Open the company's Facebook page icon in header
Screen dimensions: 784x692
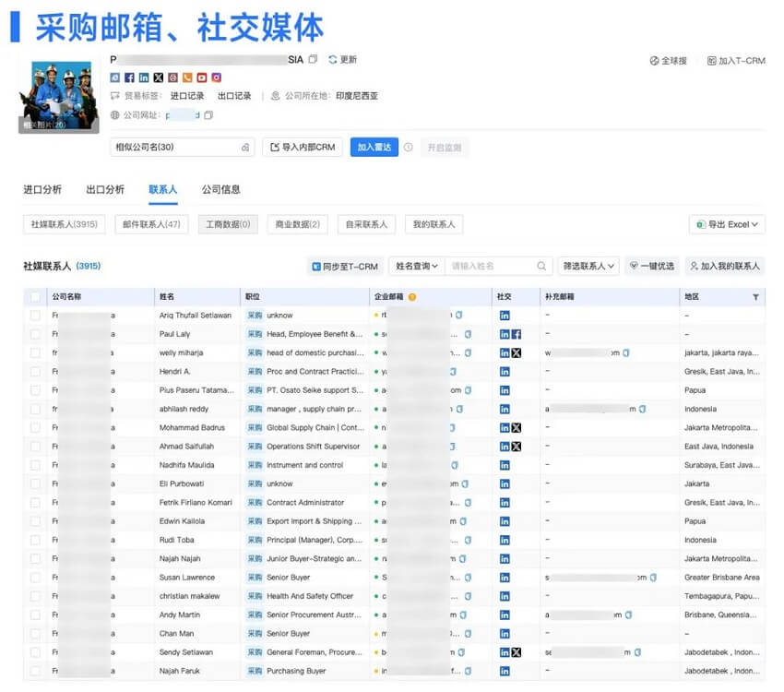pyautogui.click(x=129, y=78)
